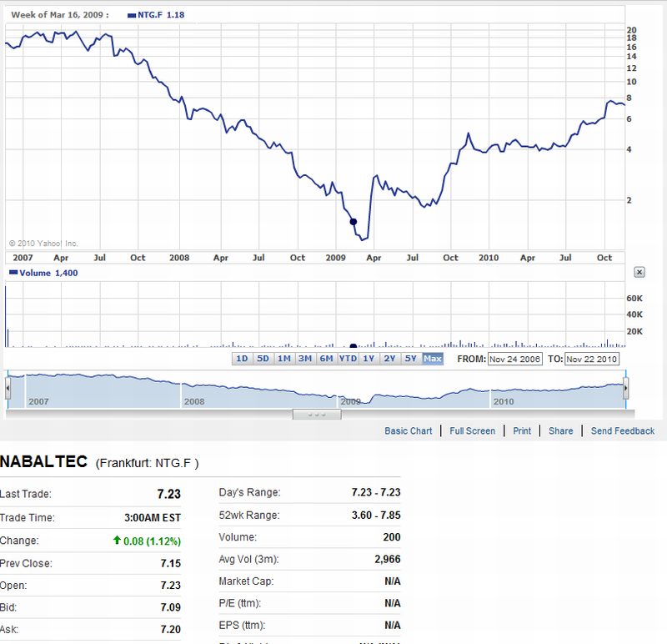Click the 2010 section in overview chart
This screenshot has height=644, width=667.
(x=558, y=390)
